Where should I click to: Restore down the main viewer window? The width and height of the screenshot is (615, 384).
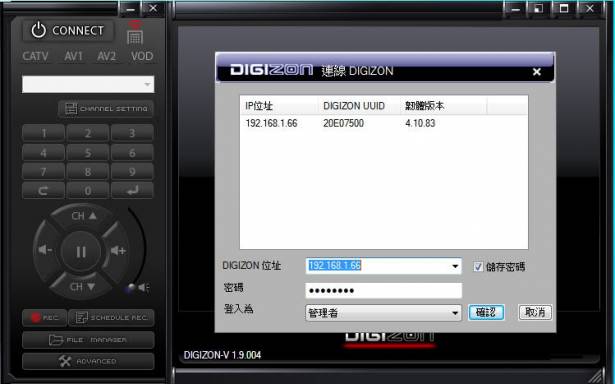pos(539,9)
